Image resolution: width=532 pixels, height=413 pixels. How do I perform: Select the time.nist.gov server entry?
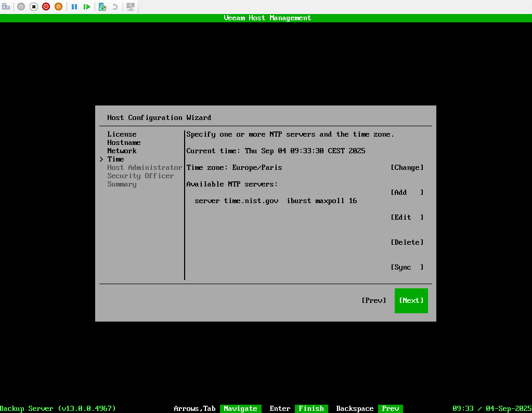coord(276,201)
